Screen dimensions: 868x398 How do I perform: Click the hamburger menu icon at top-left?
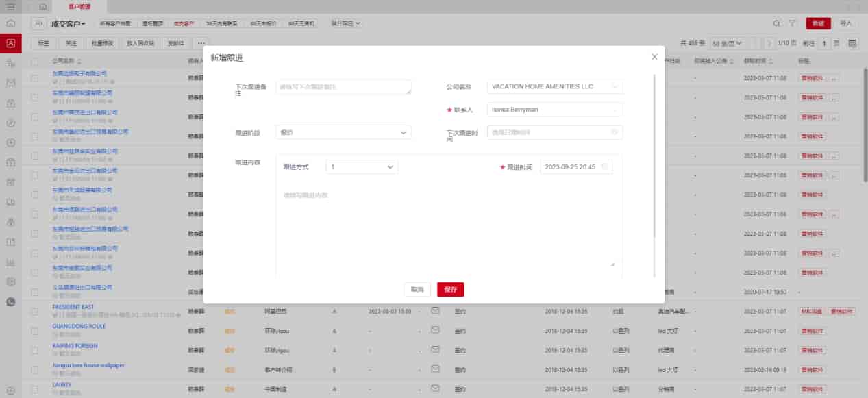[10, 6]
